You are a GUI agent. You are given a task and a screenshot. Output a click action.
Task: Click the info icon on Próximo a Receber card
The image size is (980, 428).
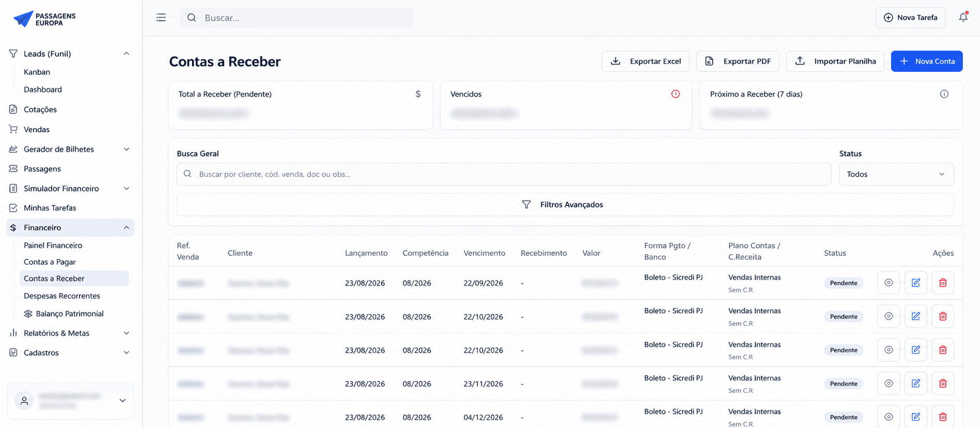tap(944, 94)
